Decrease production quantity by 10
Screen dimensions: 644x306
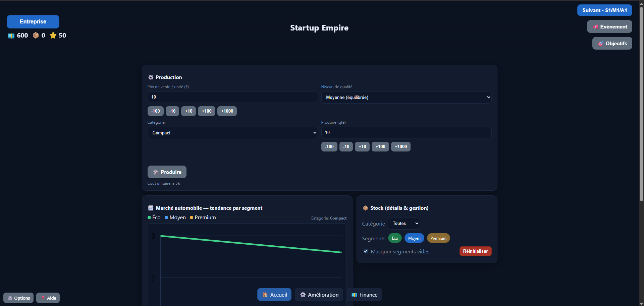click(346, 146)
